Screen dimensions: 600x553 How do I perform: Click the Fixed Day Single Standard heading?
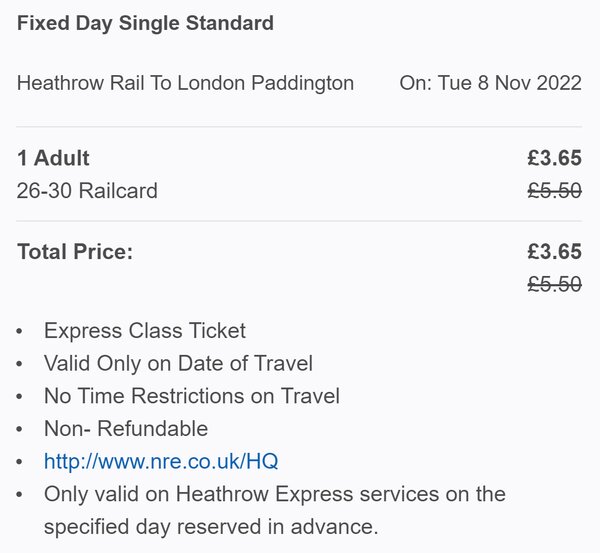pyautogui.click(x=145, y=23)
